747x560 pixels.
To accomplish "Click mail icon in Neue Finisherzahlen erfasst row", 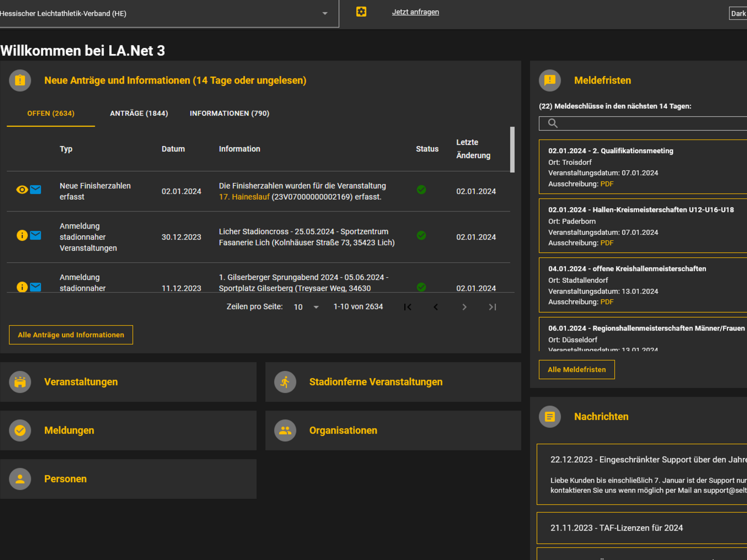I will (x=35, y=189).
